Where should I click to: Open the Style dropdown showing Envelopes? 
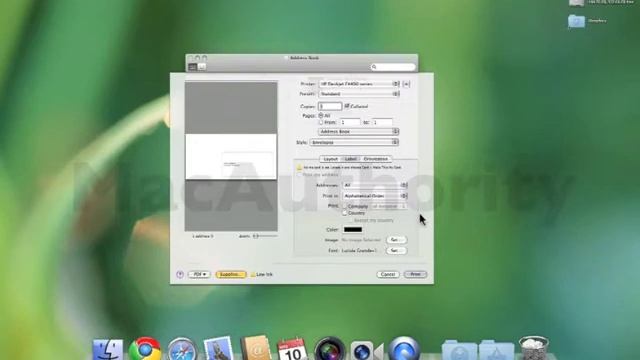tap(354, 142)
